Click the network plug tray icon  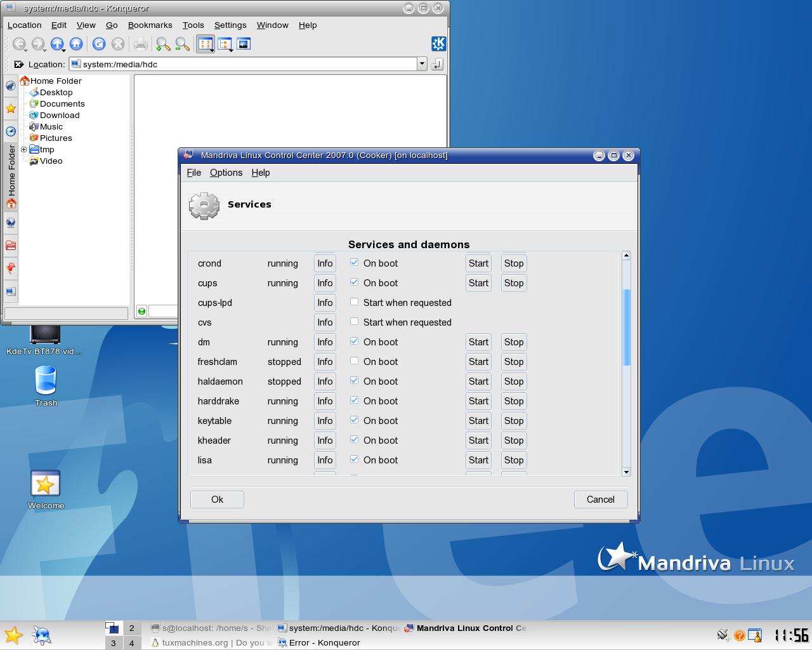pos(723,635)
